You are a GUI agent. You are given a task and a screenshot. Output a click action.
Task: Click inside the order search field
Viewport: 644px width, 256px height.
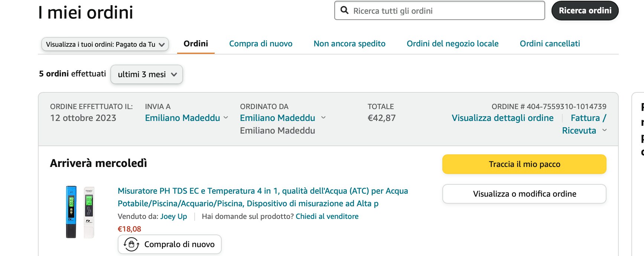coord(446,11)
